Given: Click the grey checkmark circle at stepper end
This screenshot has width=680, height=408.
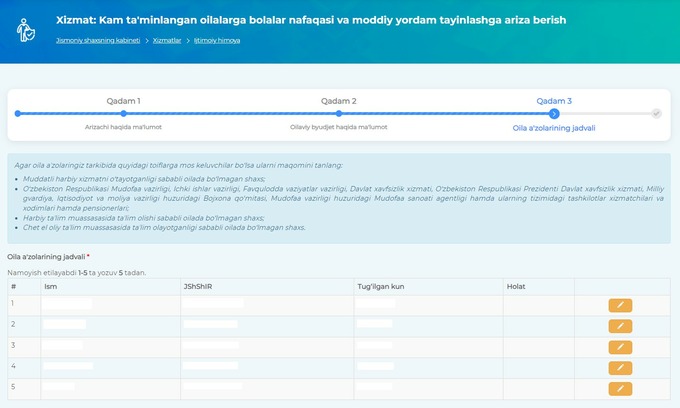Looking at the screenshot, I should (x=656, y=114).
